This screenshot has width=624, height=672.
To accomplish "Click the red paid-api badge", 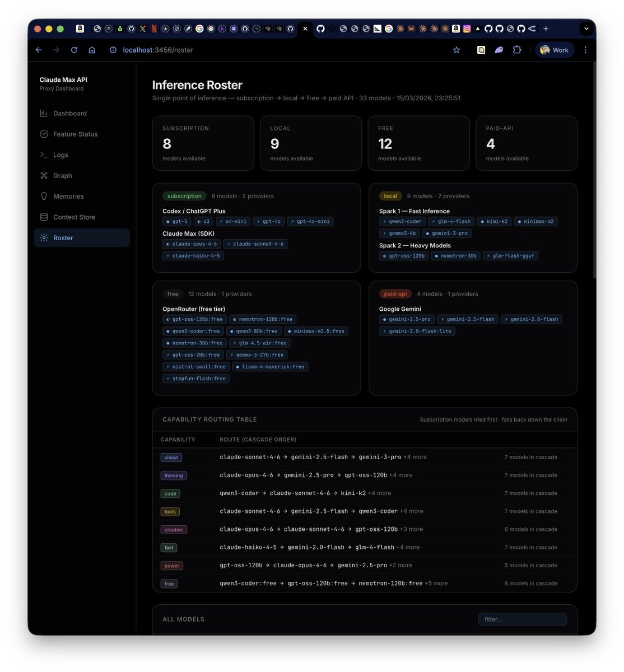I will [395, 294].
